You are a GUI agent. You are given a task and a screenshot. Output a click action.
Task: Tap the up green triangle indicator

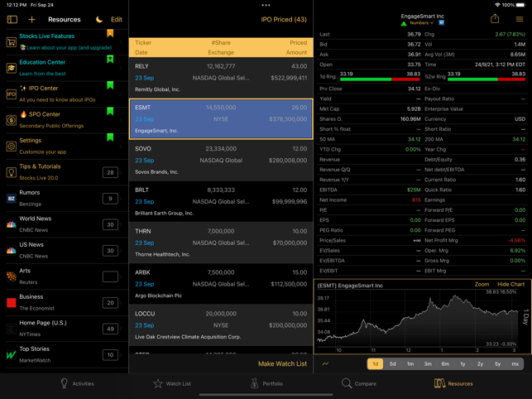404,23
